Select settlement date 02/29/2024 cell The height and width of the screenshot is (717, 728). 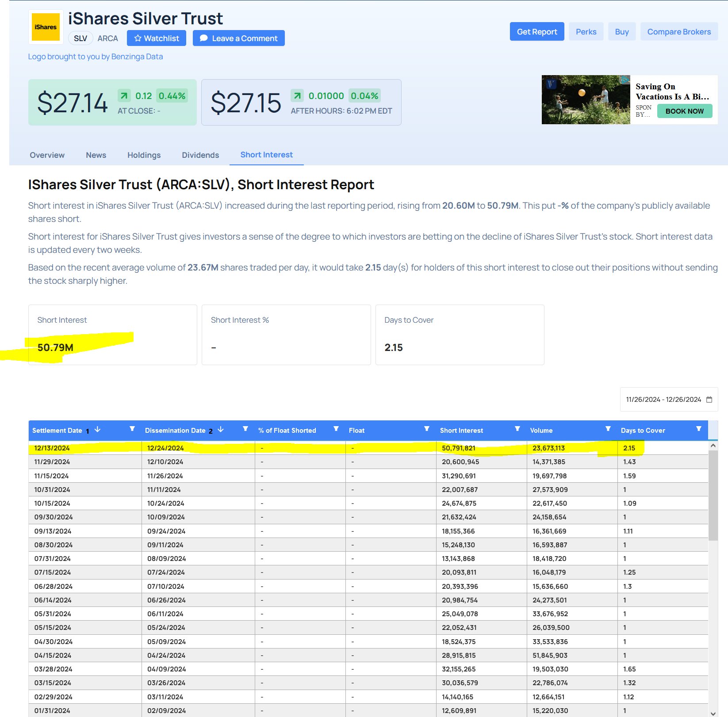coord(85,697)
